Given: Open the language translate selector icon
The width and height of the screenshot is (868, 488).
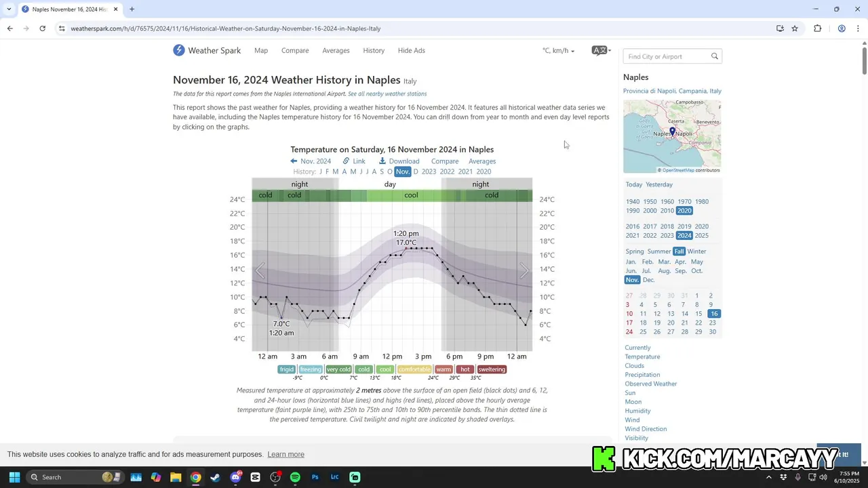Looking at the screenshot, I should 599,50.
